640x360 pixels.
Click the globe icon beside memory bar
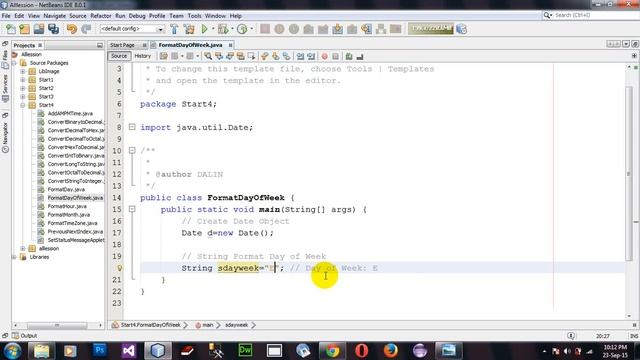[x=462, y=29]
